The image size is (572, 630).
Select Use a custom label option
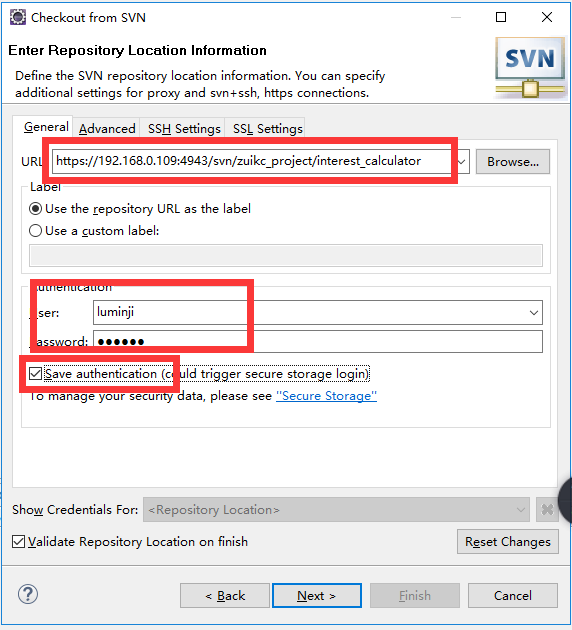[x=35, y=231]
